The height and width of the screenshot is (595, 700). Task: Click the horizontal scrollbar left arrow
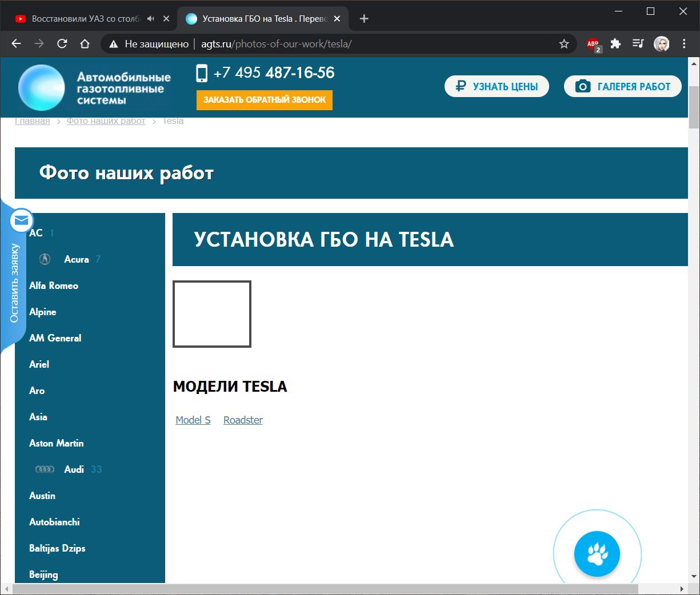[x=6, y=589]
